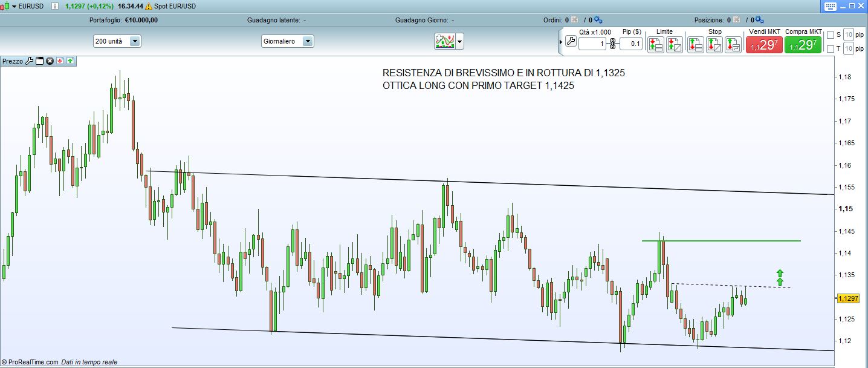
Task: Click the Qtà x1.000 quantity field
Action: point(592,44)
